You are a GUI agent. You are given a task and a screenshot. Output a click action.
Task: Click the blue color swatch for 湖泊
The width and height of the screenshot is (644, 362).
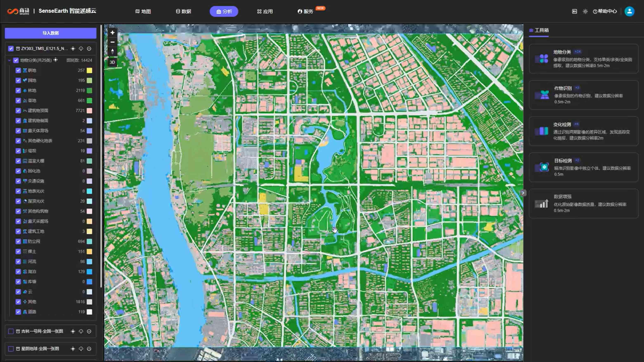pos(89,272)
